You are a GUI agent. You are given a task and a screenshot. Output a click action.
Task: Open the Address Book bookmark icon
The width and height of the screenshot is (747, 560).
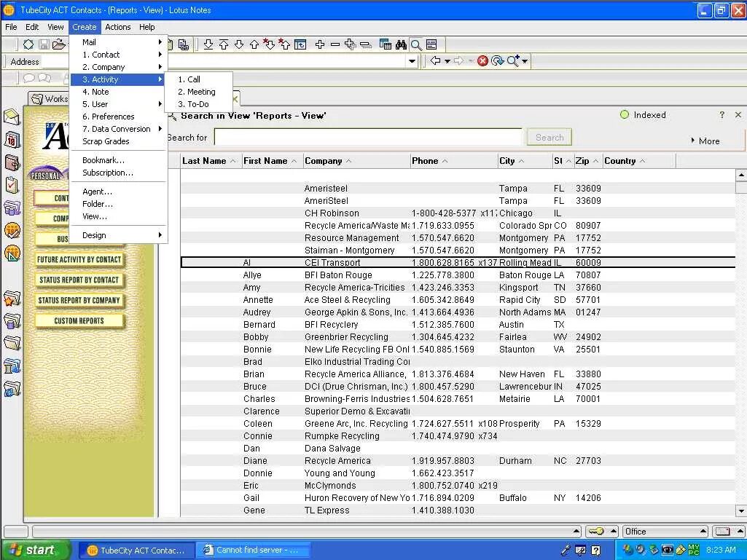pos(12,162)
